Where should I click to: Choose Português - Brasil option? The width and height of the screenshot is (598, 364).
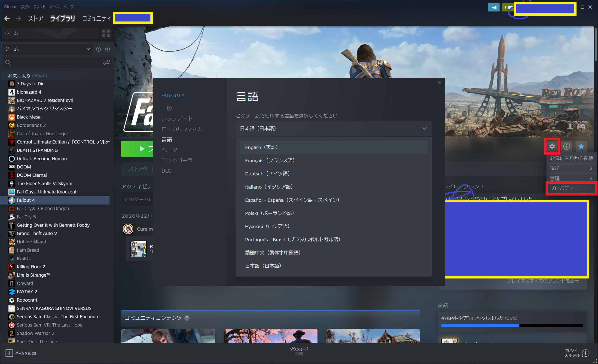click(x=333, y=239)
